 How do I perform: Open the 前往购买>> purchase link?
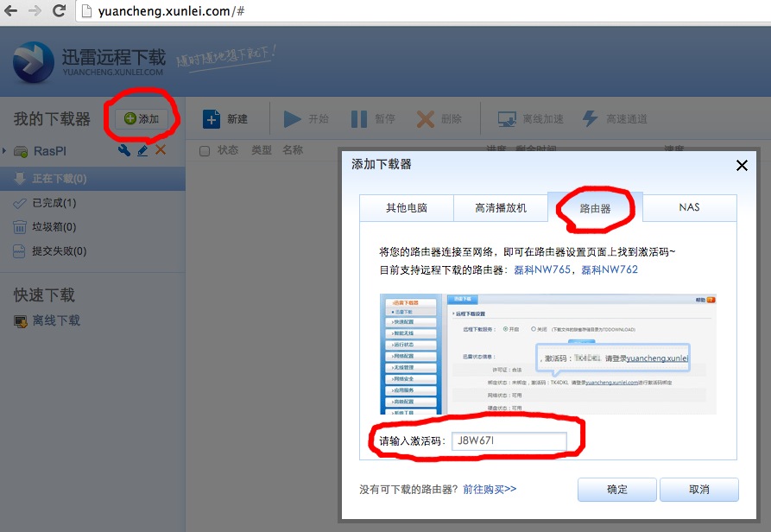(x=490, y=489)
